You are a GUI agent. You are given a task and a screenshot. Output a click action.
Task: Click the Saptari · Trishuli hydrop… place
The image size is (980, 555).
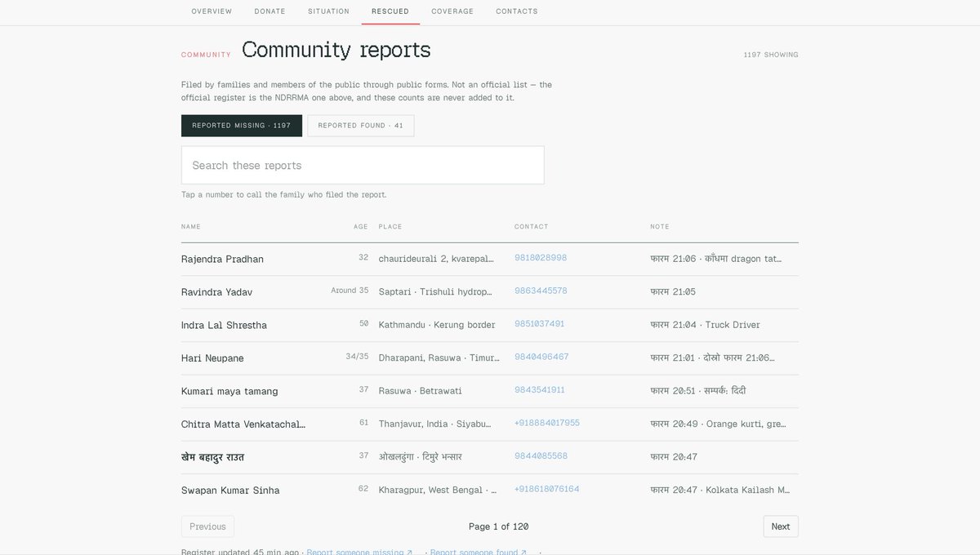[x=436, y=291]
